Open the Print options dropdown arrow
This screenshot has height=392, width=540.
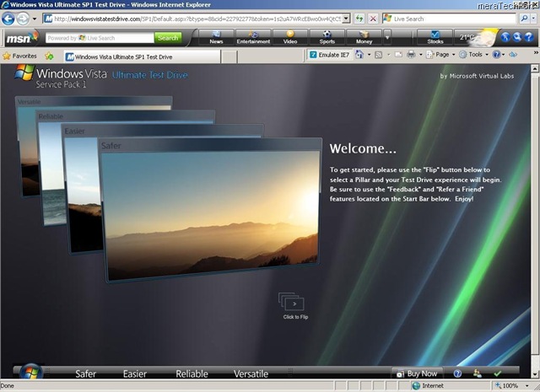tap(421, 55)
